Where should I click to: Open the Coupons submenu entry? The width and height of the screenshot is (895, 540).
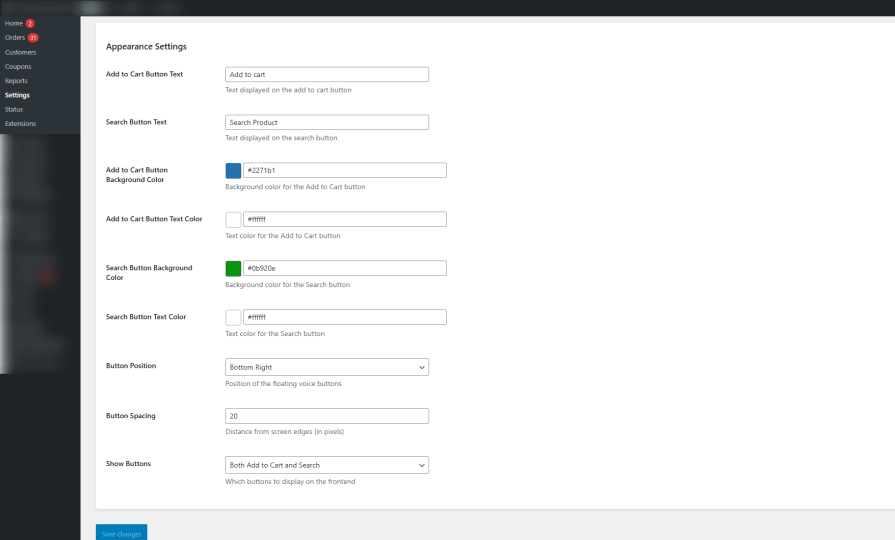tap(18, 66)
